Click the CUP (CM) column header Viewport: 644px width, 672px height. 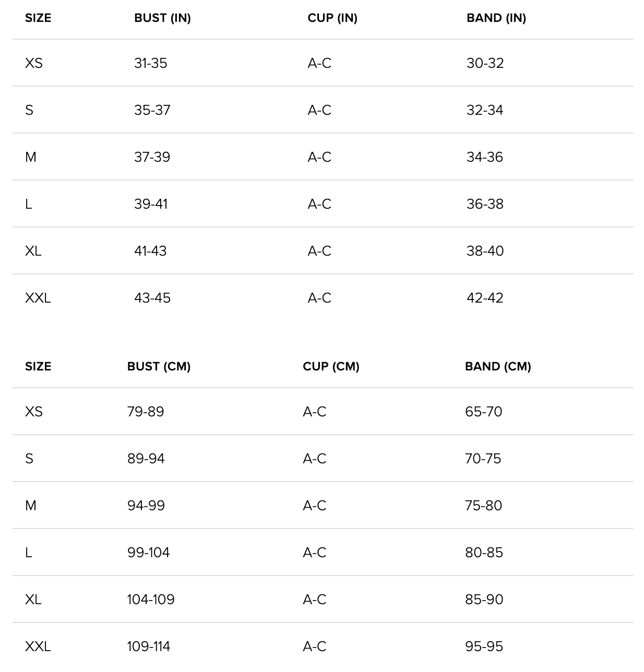pos(331,367)
